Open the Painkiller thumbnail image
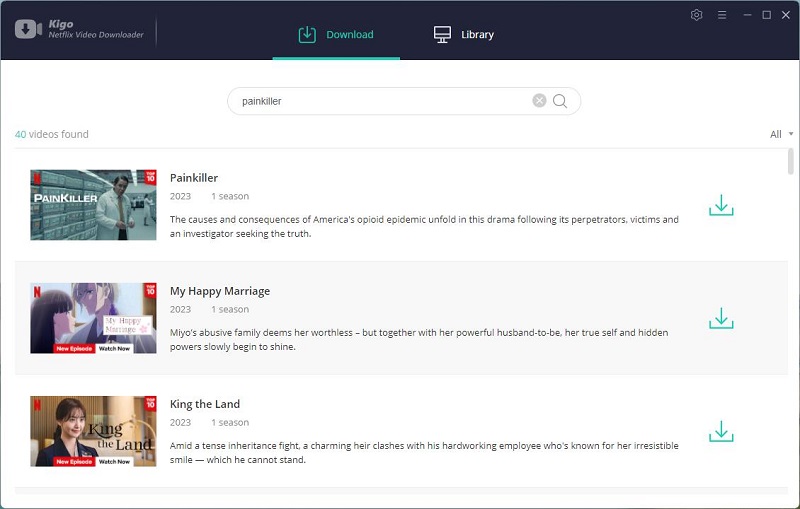This screenshot has height=509, width=800. pyautogui.click(x=93, y=205)
